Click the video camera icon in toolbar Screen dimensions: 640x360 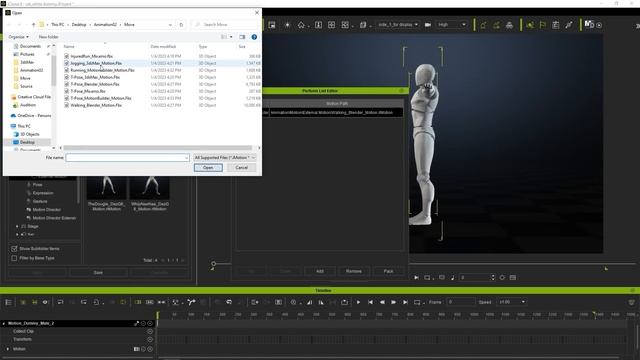pyautogui.click(x=428, y=25)
